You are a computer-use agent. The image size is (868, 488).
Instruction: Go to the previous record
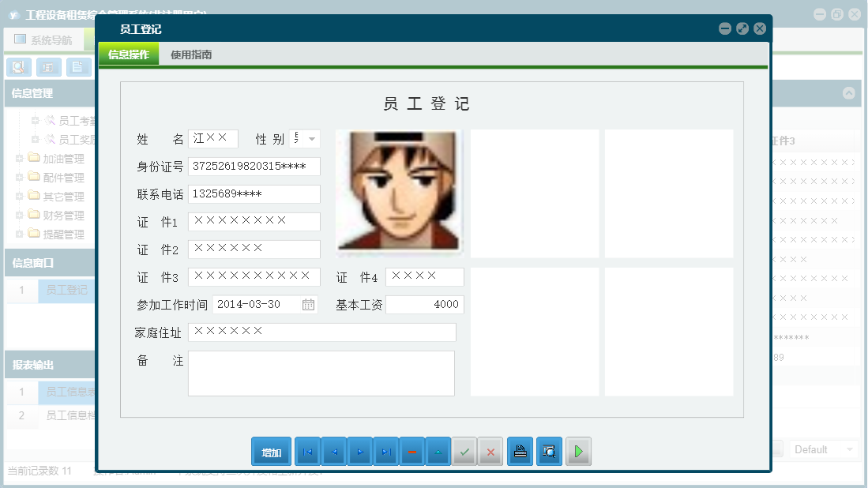334,452
